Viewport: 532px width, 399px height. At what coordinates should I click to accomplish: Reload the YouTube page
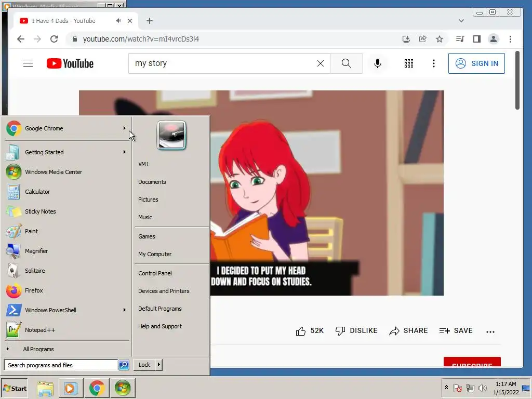[x=54, y=39]
